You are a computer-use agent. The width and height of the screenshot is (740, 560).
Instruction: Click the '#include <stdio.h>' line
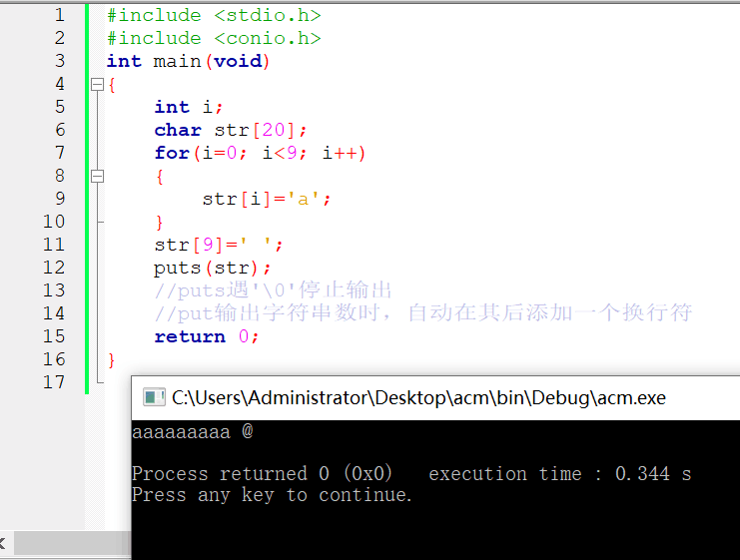click(x=214, y=16)
